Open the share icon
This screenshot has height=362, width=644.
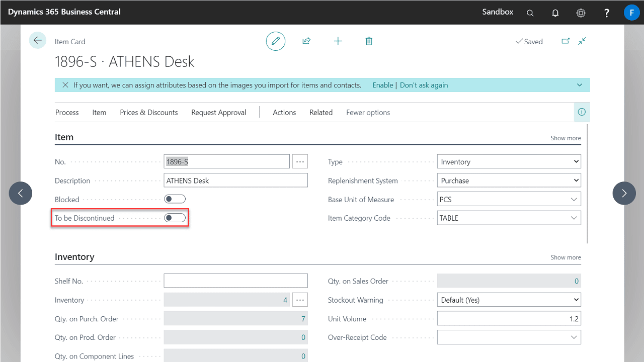306,41
